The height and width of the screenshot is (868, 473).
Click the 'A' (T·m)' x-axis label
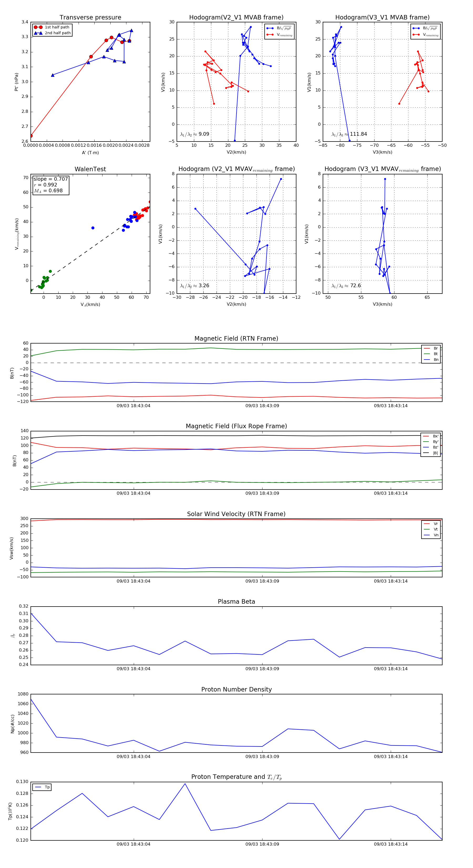point(90,153)
